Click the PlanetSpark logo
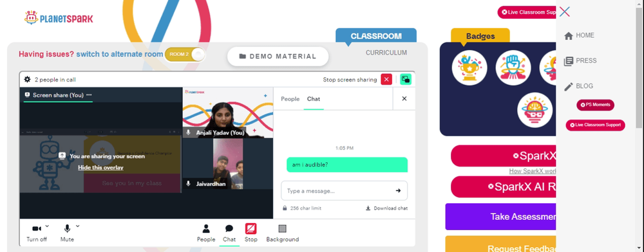 (59, 18)
